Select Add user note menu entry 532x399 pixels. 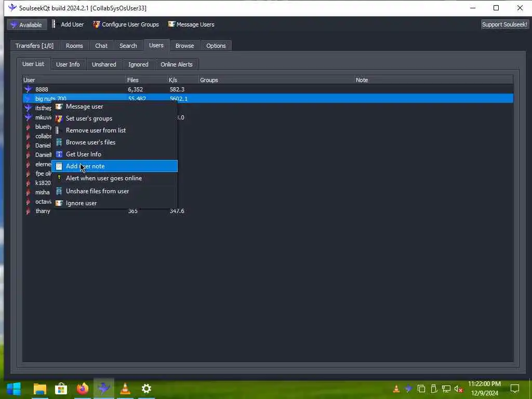point(114,166)
